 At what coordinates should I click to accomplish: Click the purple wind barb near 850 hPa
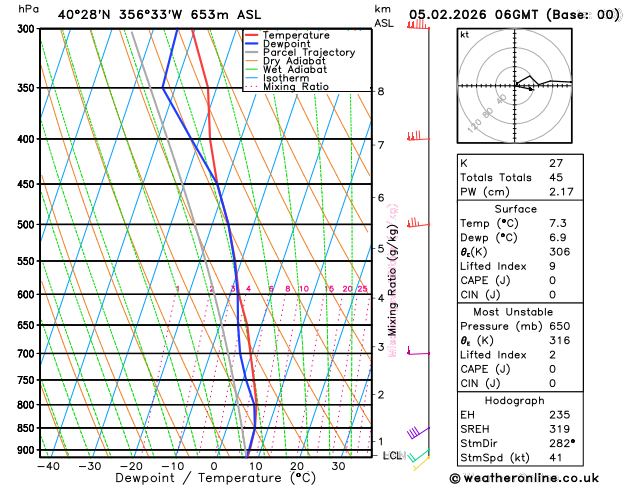coord(417,432)
